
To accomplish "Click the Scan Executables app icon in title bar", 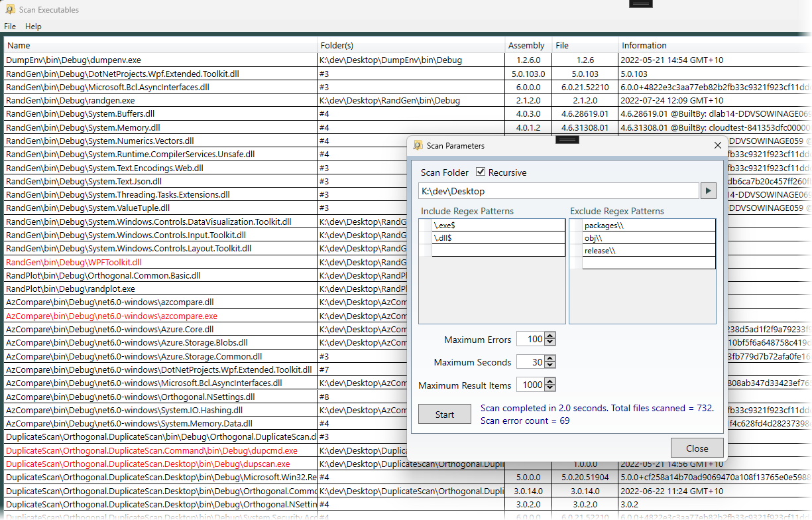I will (10, 9).
